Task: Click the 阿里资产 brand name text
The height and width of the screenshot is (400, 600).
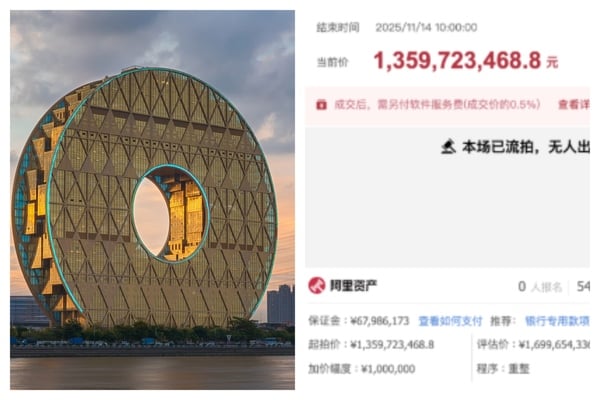Action: pos(353,286)
